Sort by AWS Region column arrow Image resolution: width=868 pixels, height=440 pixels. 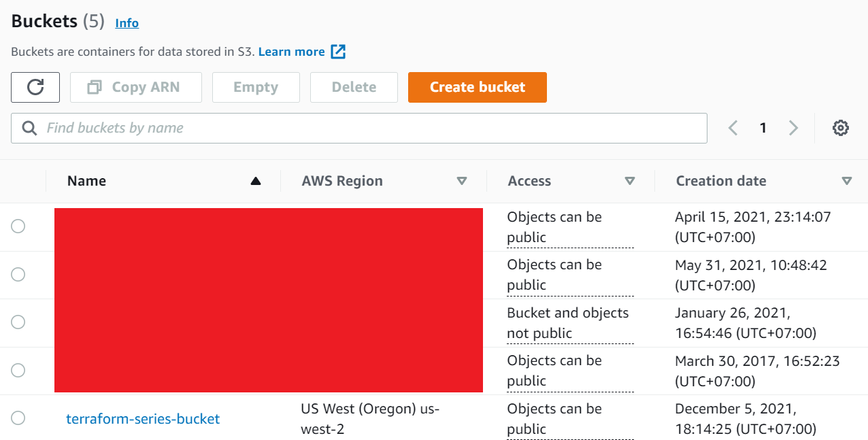click(462, 181)
